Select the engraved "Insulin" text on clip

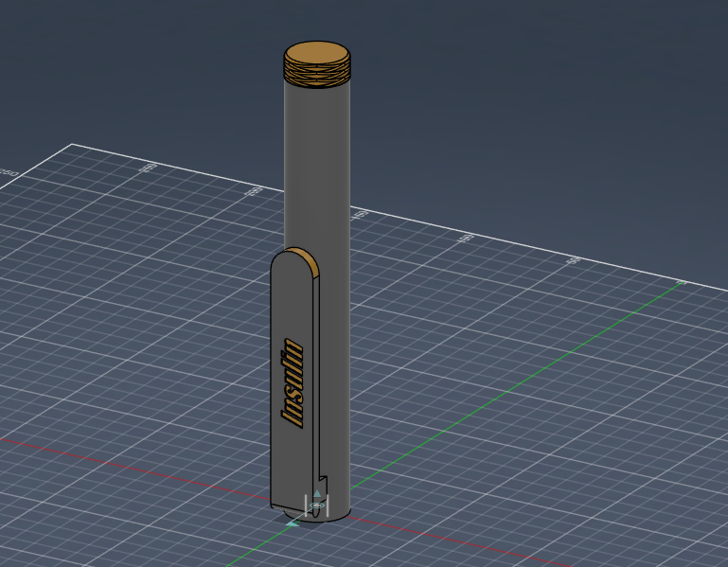click(x=292, y=383)
